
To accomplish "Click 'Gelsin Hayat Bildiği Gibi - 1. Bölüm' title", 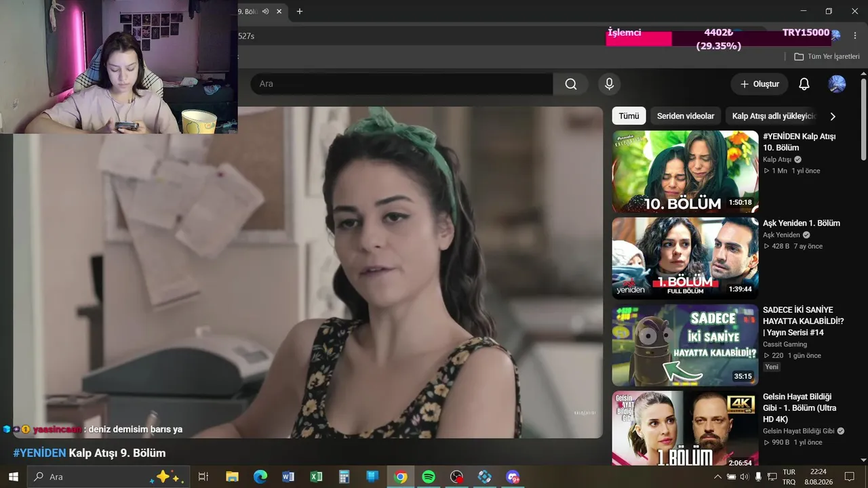I will [x=800, y=408].
